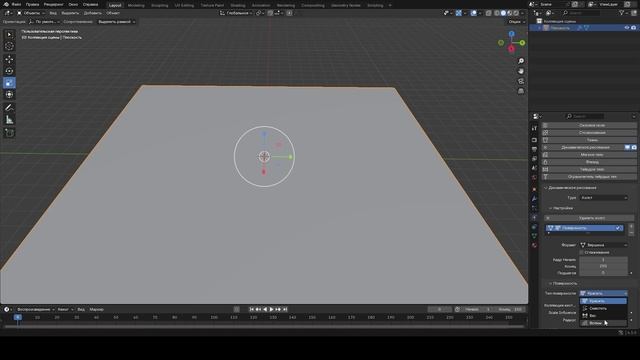
Task: Enable the Сглаживание checkbox
Action: click(x=582, y=252)
